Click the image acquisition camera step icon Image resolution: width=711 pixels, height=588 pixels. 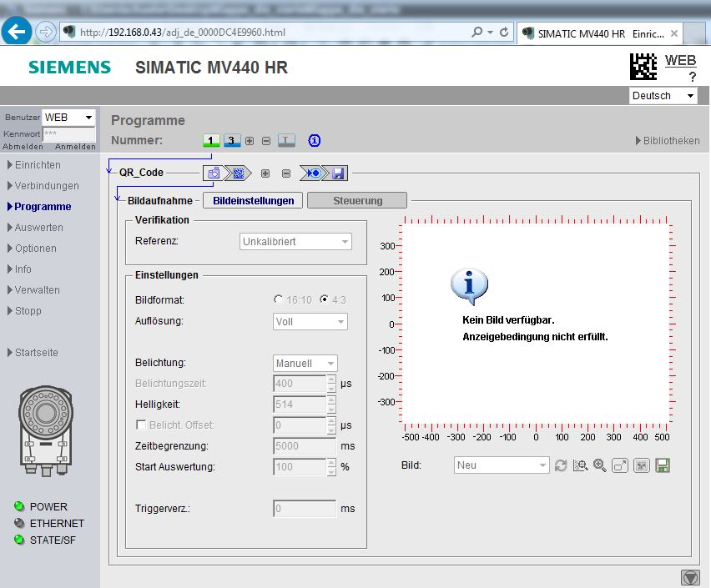(213, 173)
